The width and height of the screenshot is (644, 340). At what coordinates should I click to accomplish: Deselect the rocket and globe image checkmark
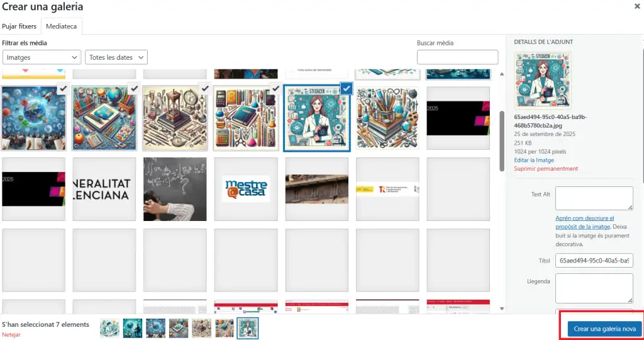(62, 89)
